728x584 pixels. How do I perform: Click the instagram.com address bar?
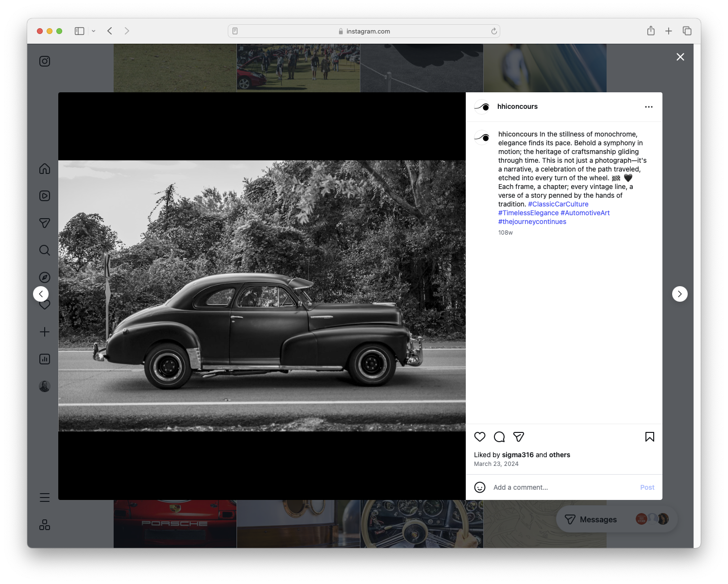[364, 31]
